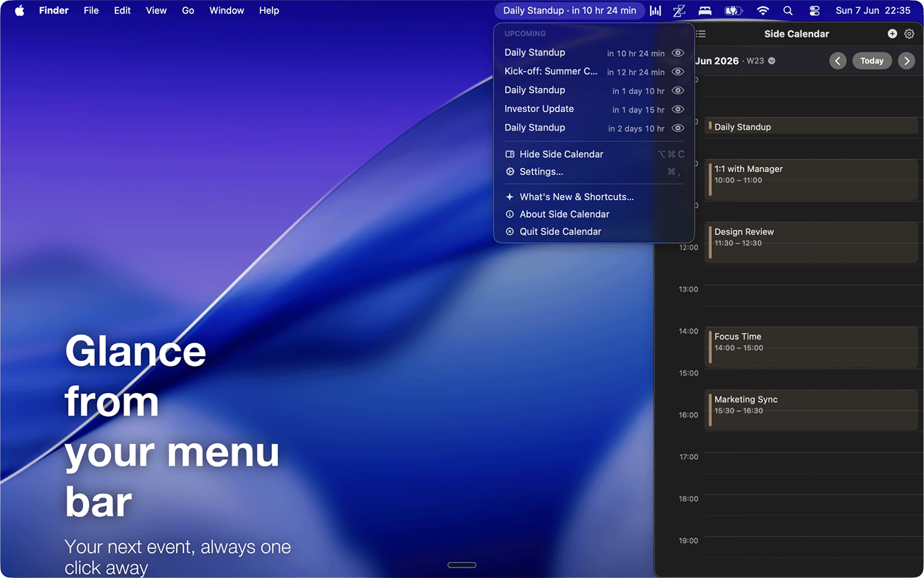
Task: Open the Wi-Fi menu bar icon
Action: pos(763,11)
